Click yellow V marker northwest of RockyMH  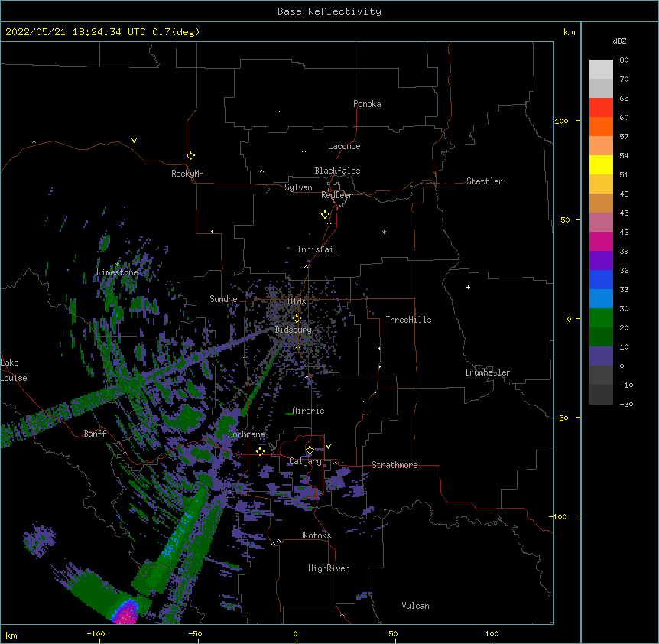pyautogui.click(x=134, y=141)
